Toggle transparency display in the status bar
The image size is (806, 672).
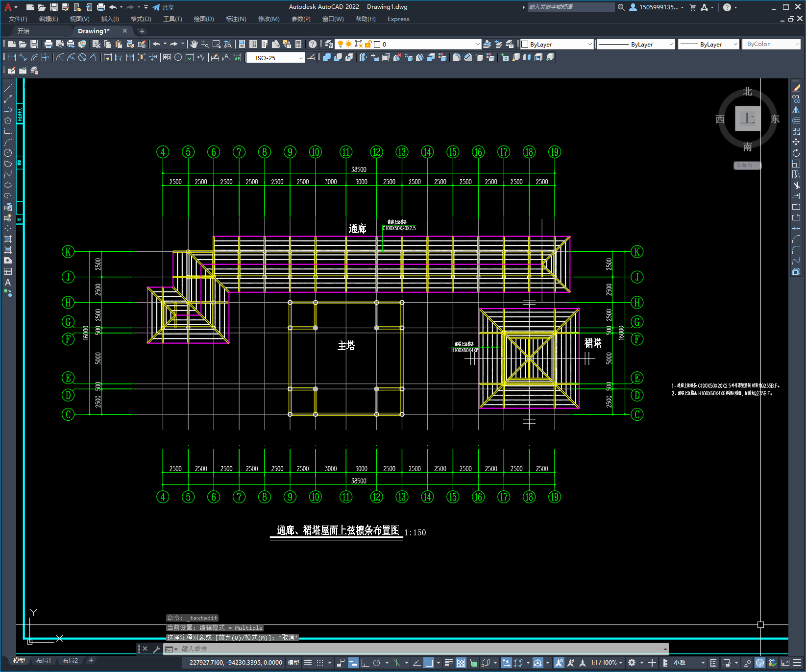pos(461,663)
